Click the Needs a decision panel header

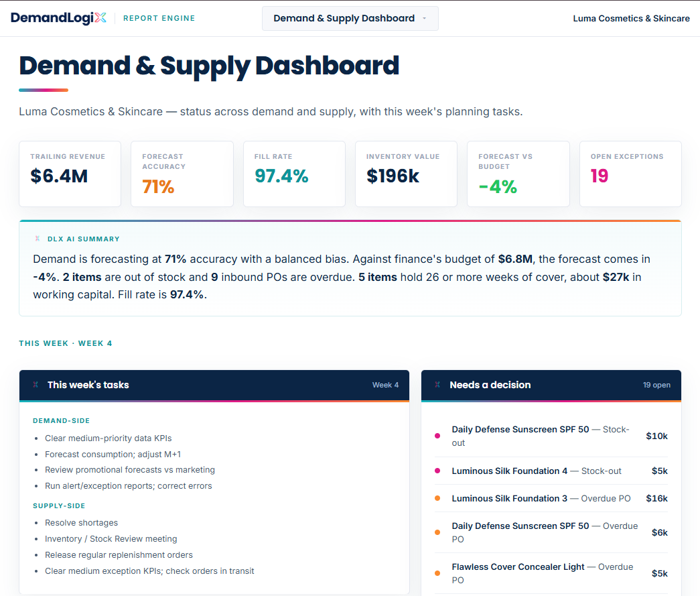click(x=551, y=385)
